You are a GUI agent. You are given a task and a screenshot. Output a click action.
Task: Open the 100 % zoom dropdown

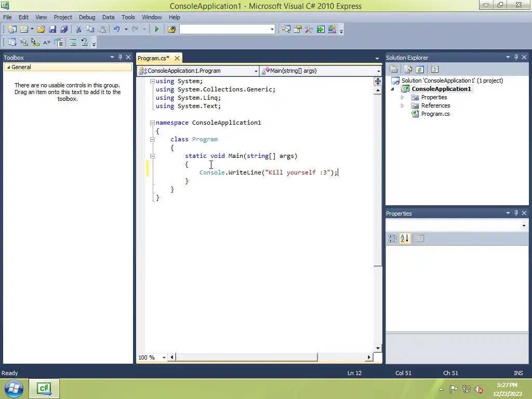coord(164,357)
